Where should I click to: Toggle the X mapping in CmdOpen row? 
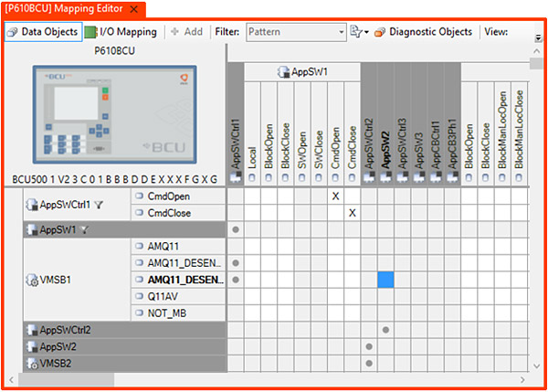[x=335, y=196]
